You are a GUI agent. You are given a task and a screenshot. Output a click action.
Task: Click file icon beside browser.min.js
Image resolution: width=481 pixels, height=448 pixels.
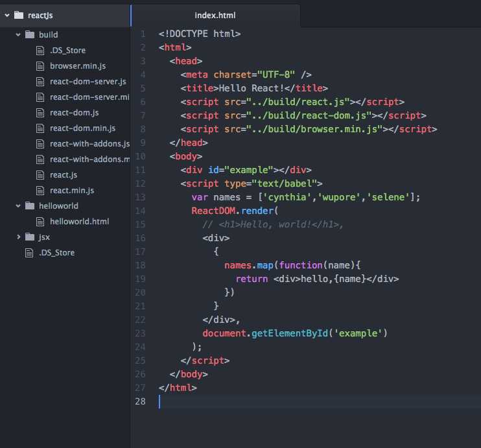point(40,66)
